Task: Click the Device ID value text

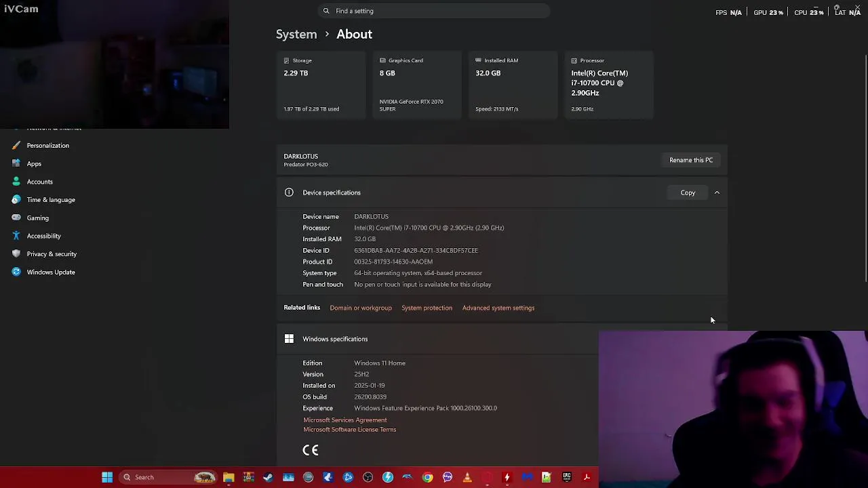Action: coord(416,250)
